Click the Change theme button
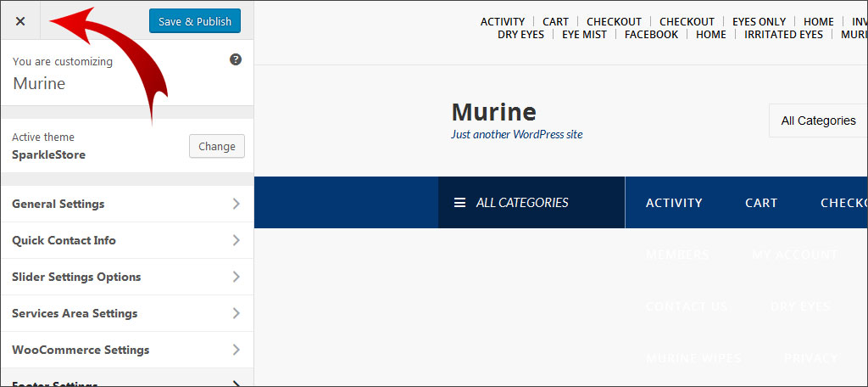The width and height of the screenshot is (868, 387). click(216, 146)
